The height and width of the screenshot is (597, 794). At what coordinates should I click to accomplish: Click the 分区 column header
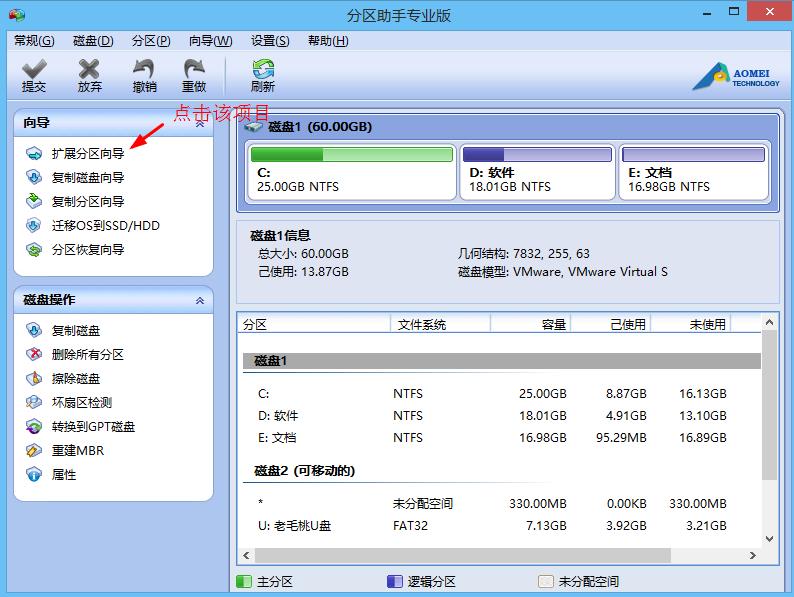tap(314, 324)
